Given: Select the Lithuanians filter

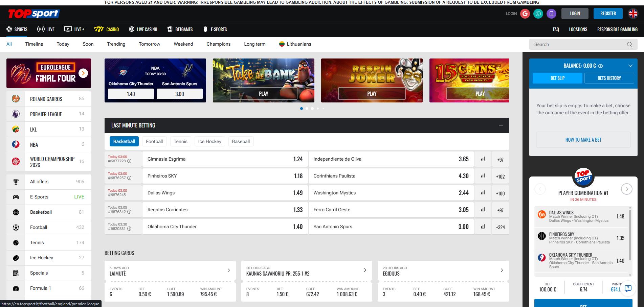Looking at the screenshot, I should (295, 44).
